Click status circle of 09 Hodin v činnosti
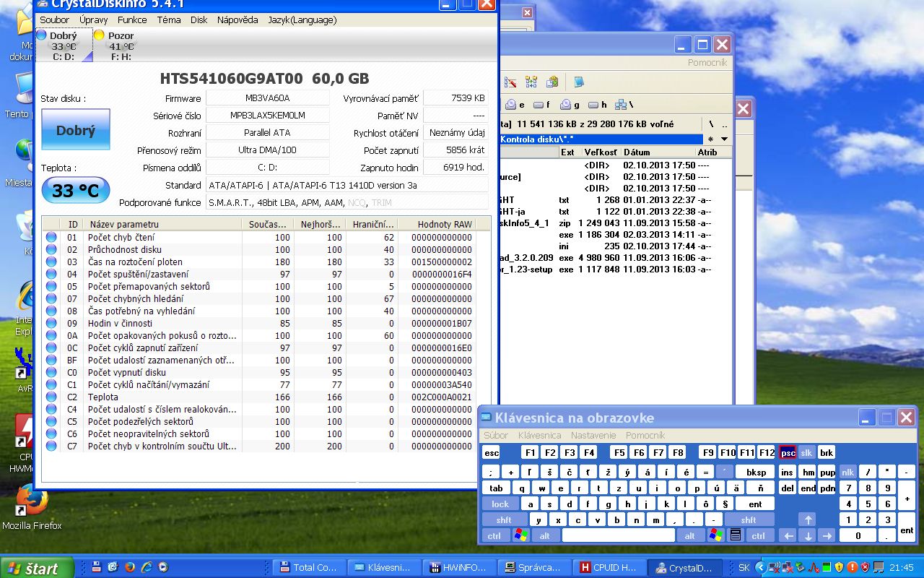The image size is (924, 578). 51,323
